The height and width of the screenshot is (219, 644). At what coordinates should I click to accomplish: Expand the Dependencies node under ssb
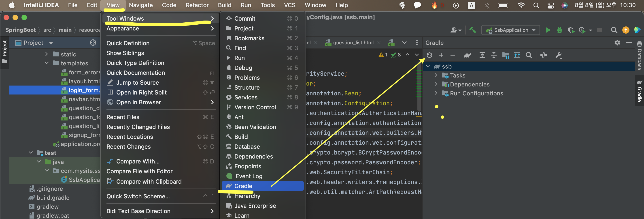pos(436,84)
